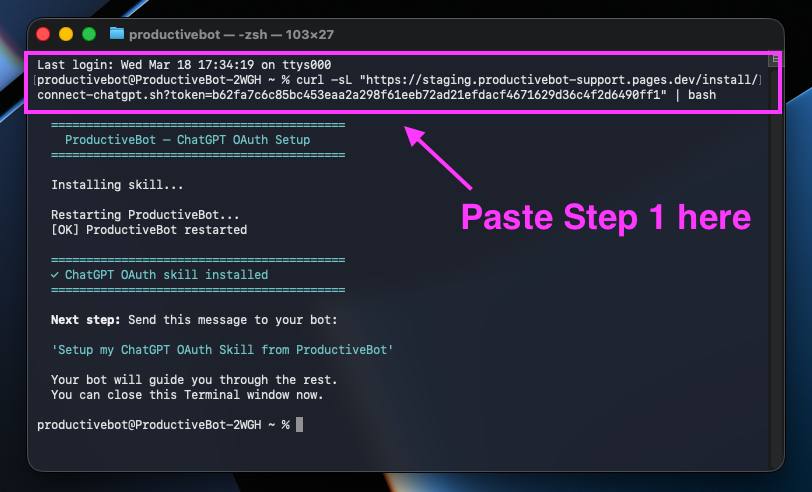Click the folder proxy icon in title bar
The width and height of the screenshot is (812, 492).
coord(117,34)
